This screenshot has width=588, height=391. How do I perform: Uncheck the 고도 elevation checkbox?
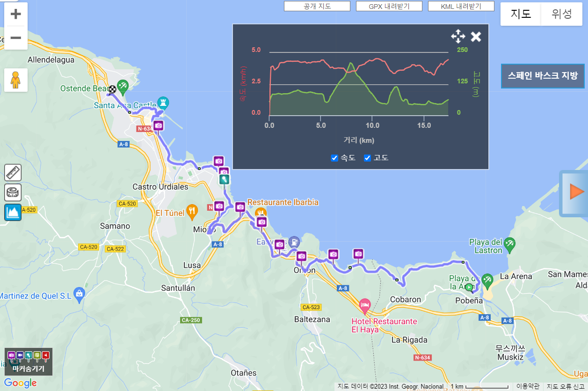[367, 158]
